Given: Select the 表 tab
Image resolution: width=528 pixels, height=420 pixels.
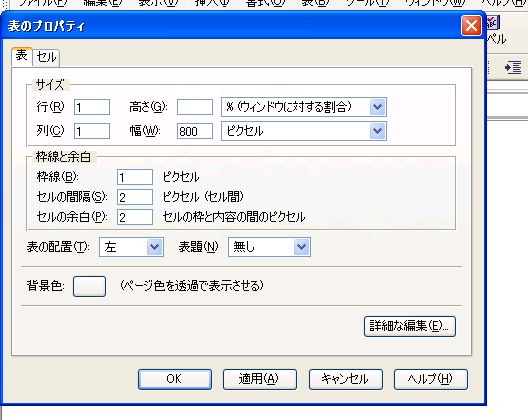Looking at the screenshot, I should click(22, 56).
